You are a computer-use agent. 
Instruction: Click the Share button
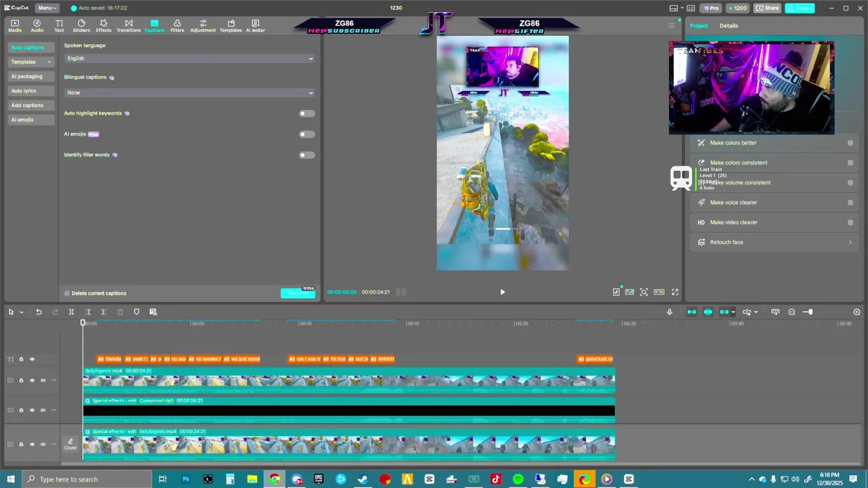[x=768, y=8]
